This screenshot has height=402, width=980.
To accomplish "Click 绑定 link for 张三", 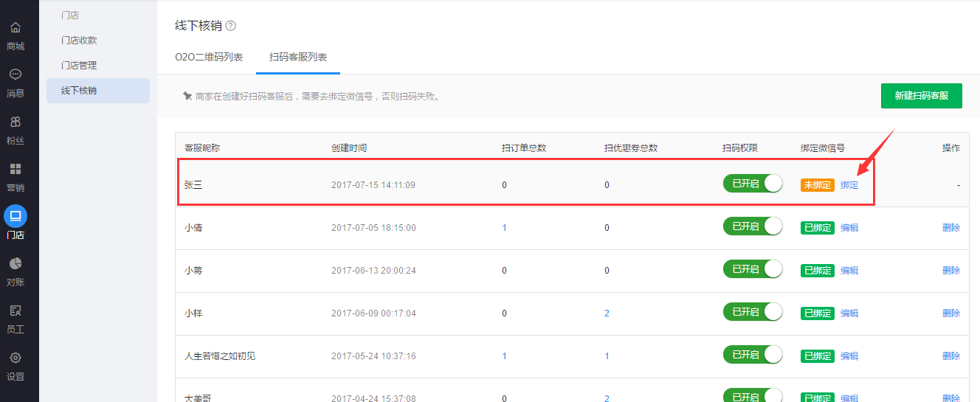I will (x=849, y=185).
